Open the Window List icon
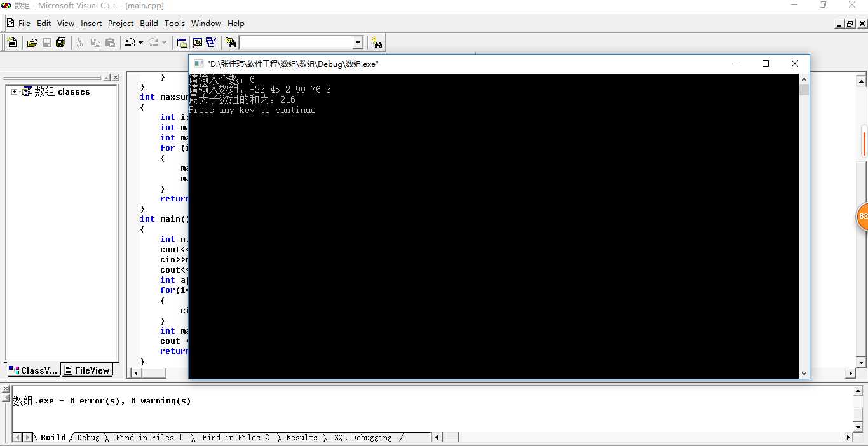Viewport: 868px width, 446px height. tap(212, 43)
